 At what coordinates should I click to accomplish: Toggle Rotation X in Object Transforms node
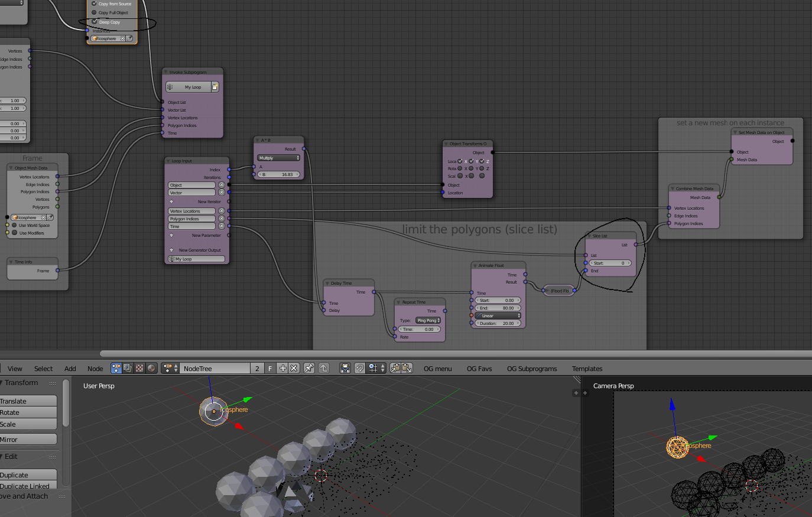pos(460,168)
